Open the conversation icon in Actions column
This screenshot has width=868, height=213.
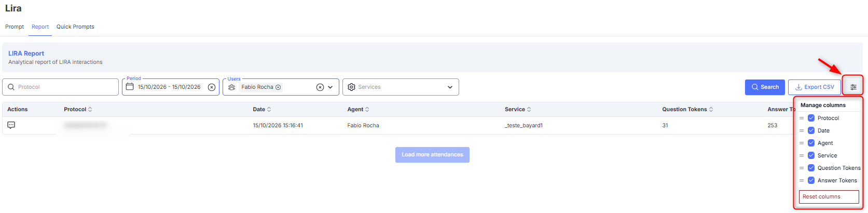(x=11, y=125)
